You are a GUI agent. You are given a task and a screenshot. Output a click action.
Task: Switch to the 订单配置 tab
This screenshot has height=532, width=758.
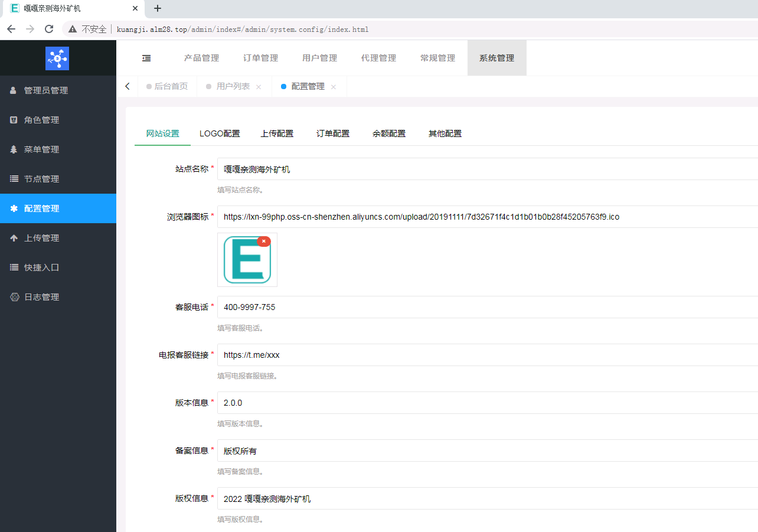click(333, 133)
